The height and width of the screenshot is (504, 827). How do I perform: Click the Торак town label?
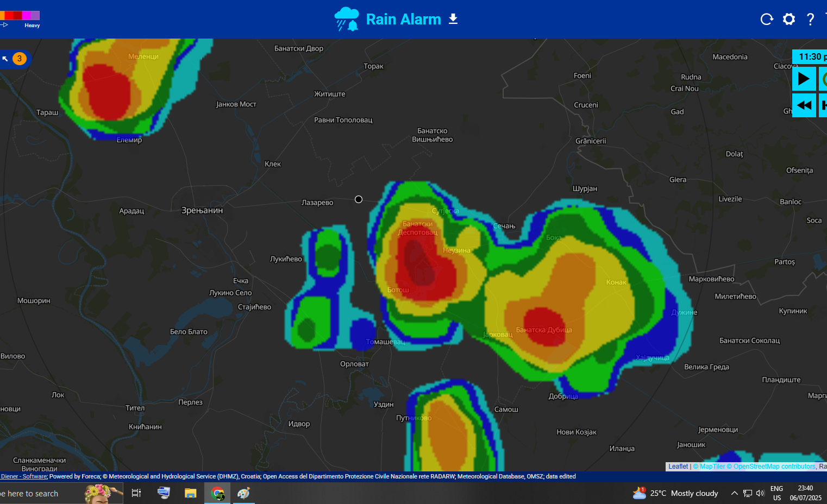373,66
